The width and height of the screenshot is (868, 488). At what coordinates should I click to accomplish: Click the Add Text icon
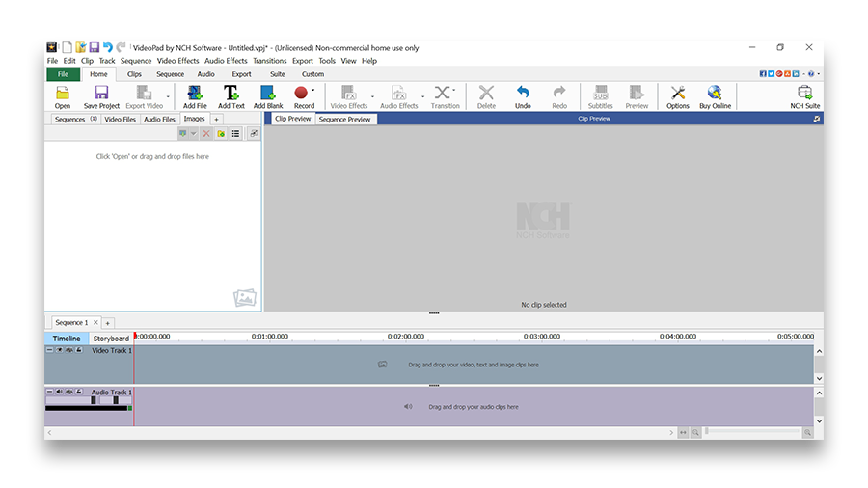click(x=231, y=93)
